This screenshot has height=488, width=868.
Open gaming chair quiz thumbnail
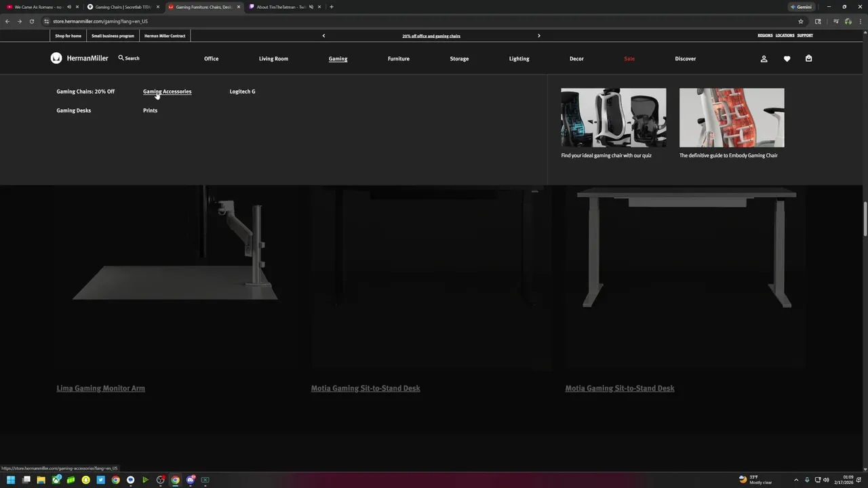click(614, 117)
